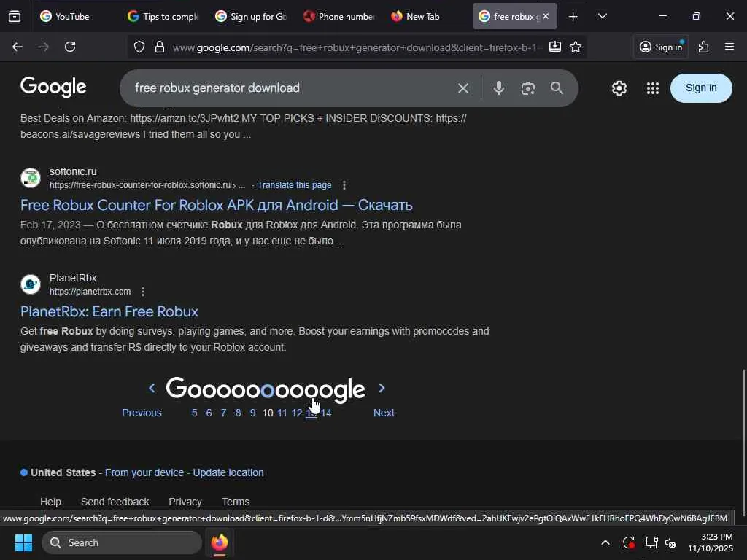The height and width of the screenshot is (560, 747).
Task: Open Firefox from taskbar
Action: point(219,542)
